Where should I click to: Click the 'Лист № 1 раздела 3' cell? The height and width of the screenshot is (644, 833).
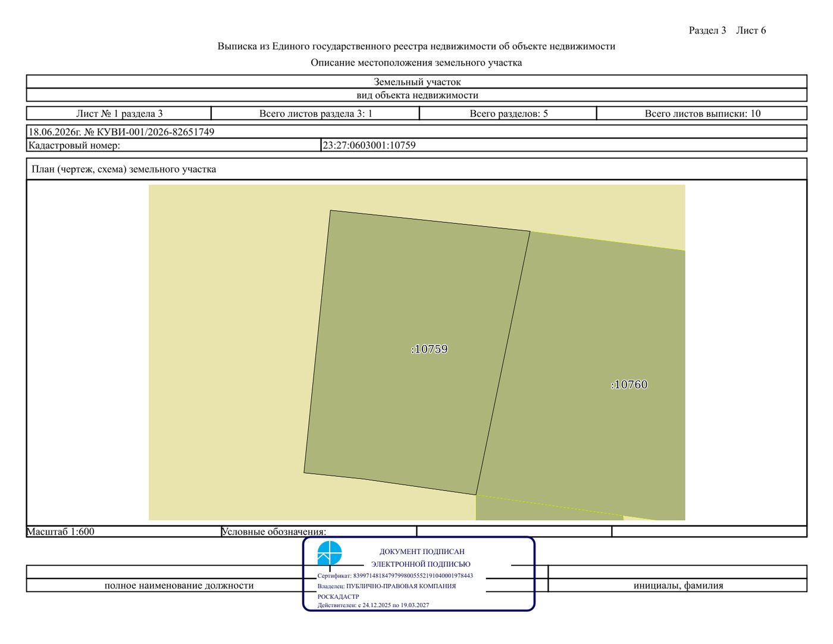pyautogui.click(x=119, y=114)
